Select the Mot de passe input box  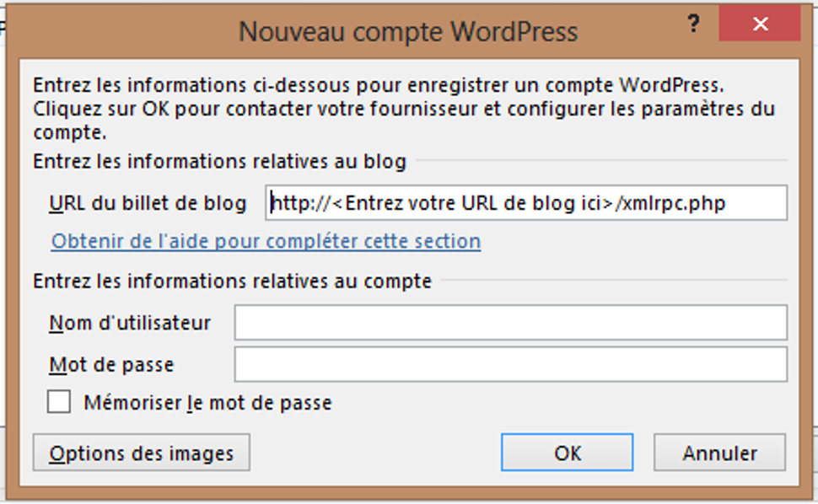[x=510, y=365]
